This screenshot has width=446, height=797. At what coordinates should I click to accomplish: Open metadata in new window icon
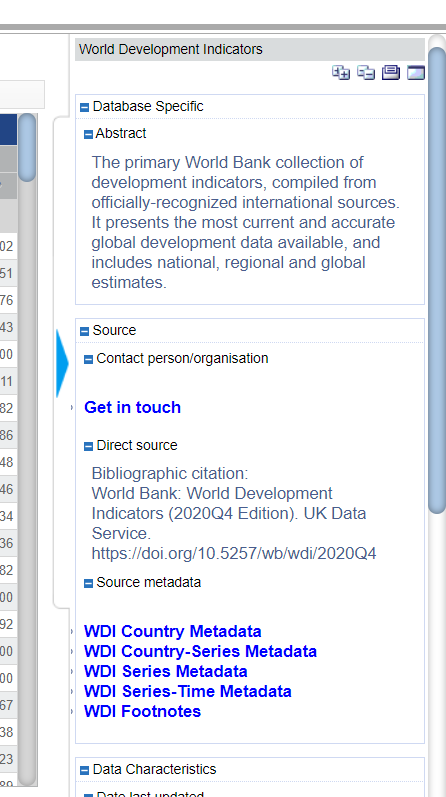click(x=416, y=73)
